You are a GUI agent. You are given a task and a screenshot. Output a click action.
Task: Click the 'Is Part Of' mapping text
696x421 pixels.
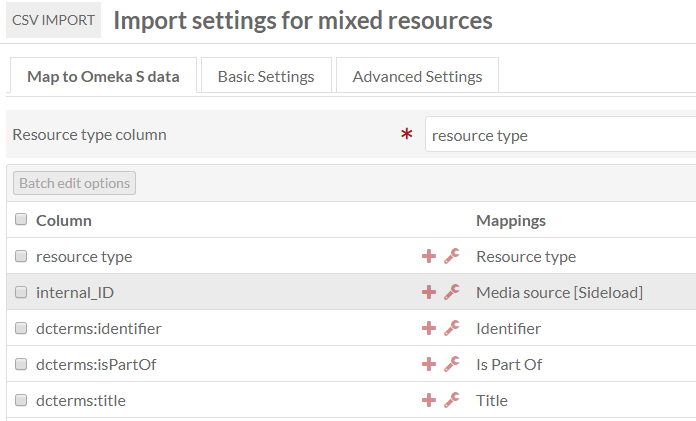click(x=509, y=365)
